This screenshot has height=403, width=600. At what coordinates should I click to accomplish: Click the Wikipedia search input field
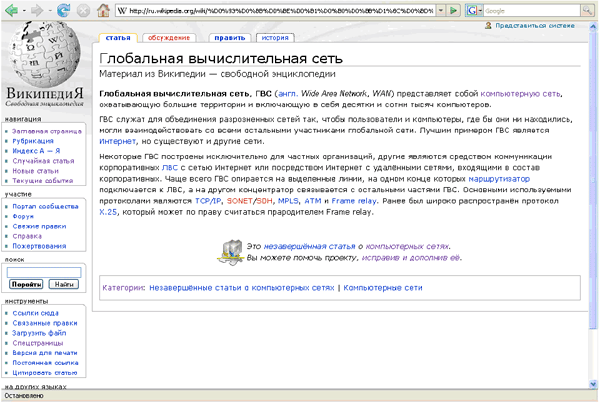pyautogui.click(x=44, y=272)
